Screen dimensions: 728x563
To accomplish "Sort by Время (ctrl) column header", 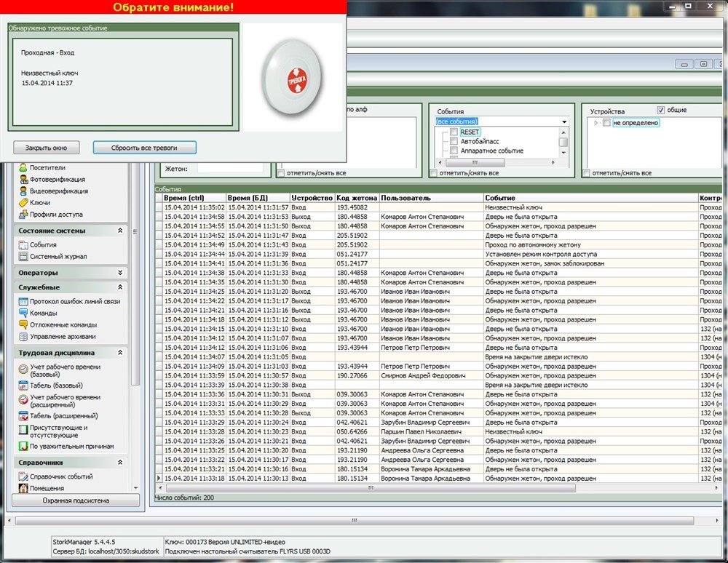I will tap(194, 198).
